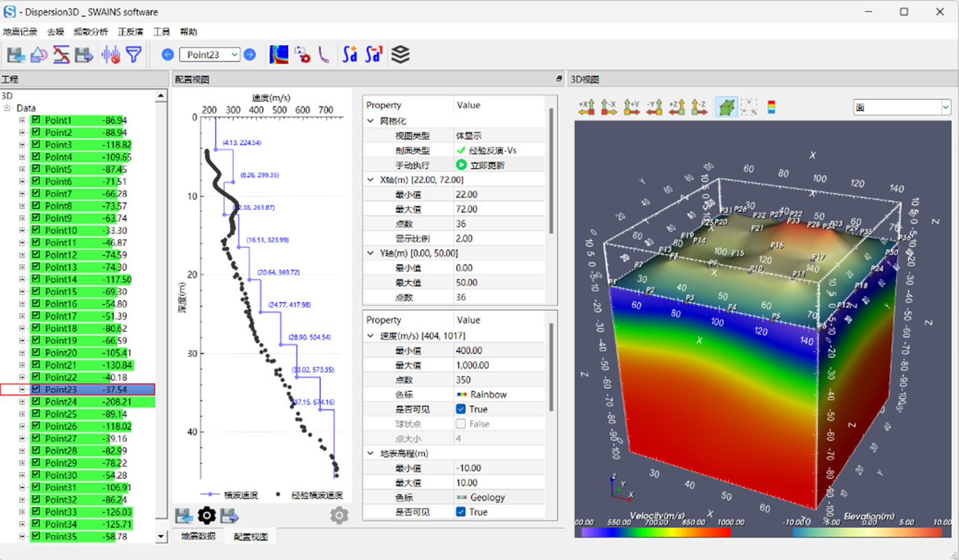Screen dimensions: 959x560
Task: Open the 正反演 menu
Action: click(x=131, y=32)
